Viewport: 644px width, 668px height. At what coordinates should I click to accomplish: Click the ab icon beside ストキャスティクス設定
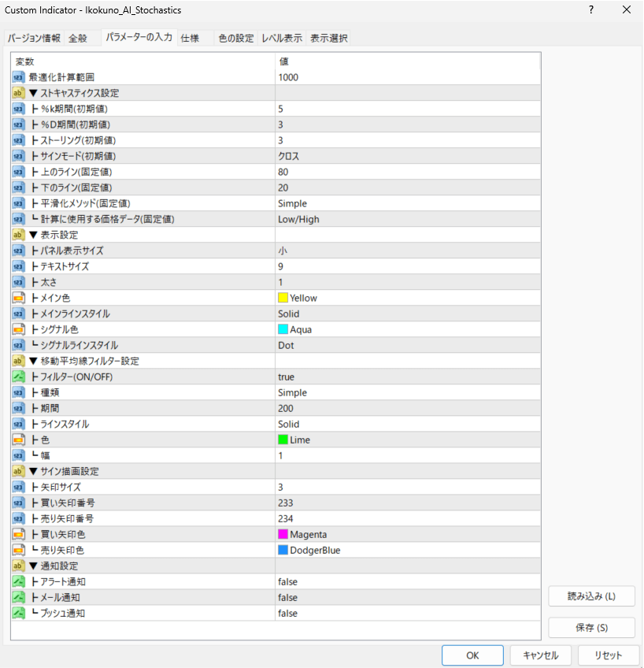(x=17, y=92)
